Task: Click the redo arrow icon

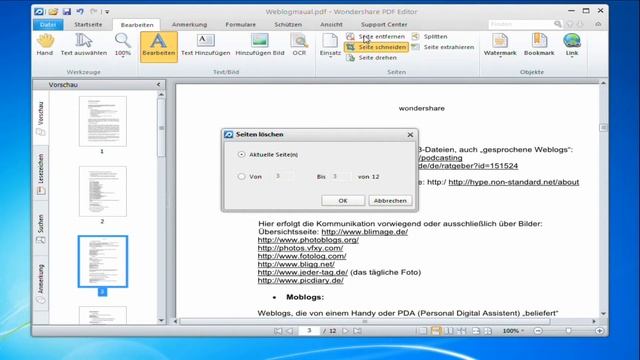Action: [93, 12]
